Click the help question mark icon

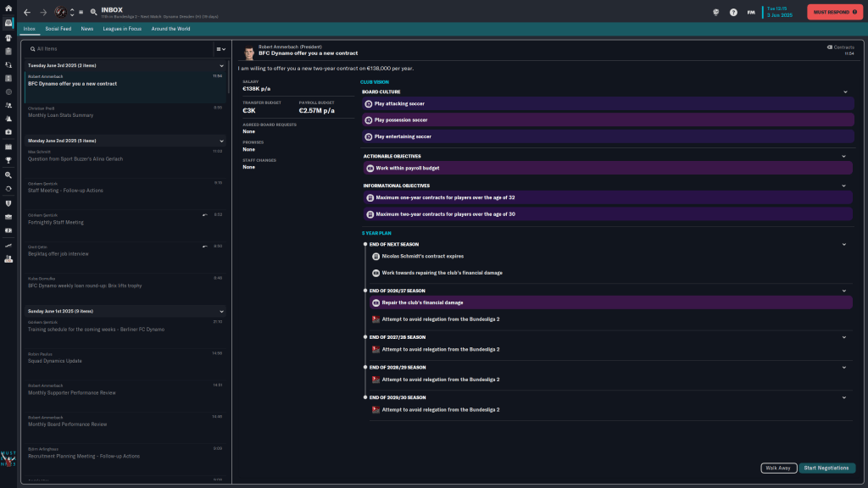(x=733, y=13)
